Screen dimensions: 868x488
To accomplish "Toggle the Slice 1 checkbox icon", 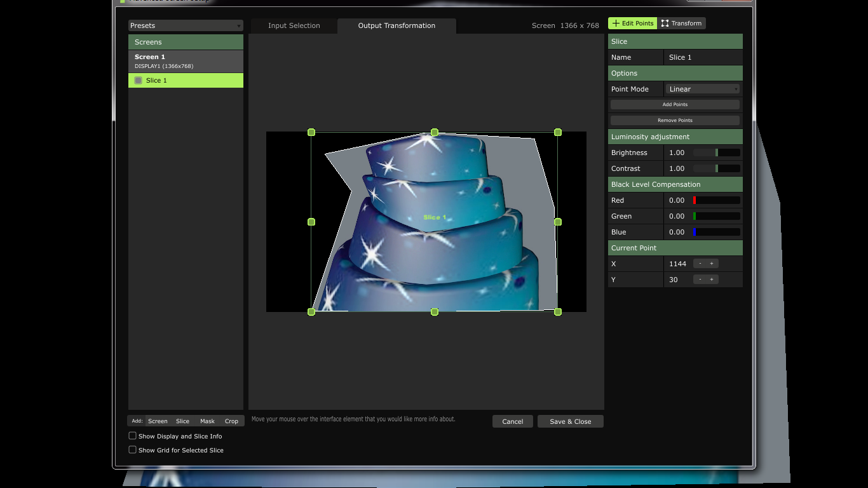I will click(138, 80).
